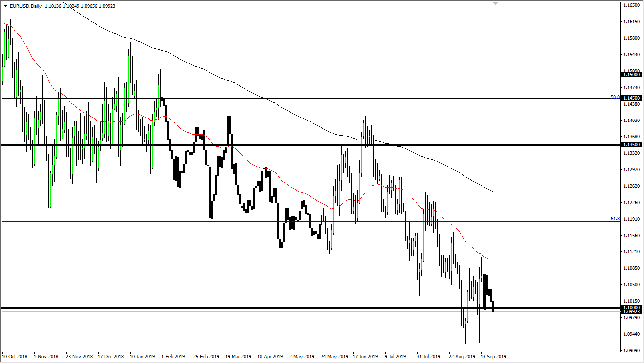
Task: Click the 1.15000 price level tag
Action: (630, 75)
